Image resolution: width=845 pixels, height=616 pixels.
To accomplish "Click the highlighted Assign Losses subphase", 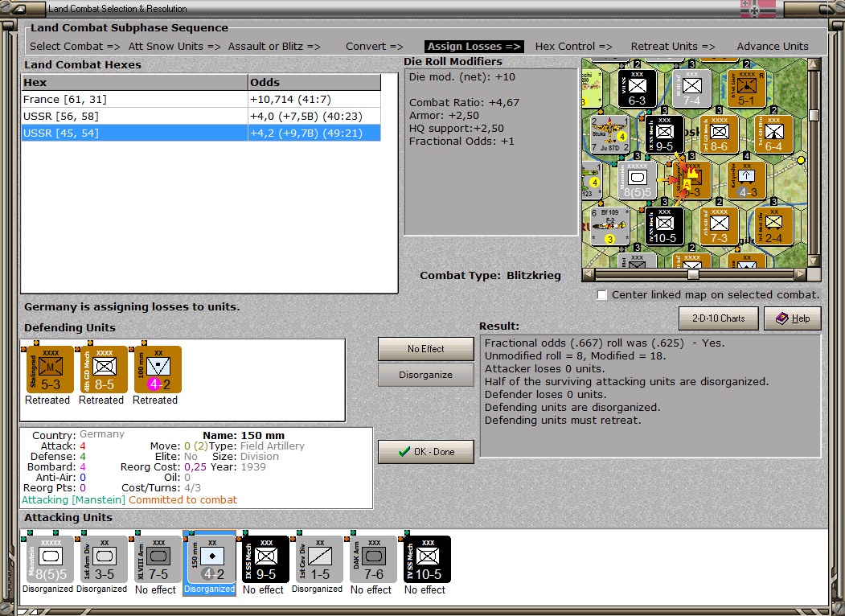I will [474, 47].
